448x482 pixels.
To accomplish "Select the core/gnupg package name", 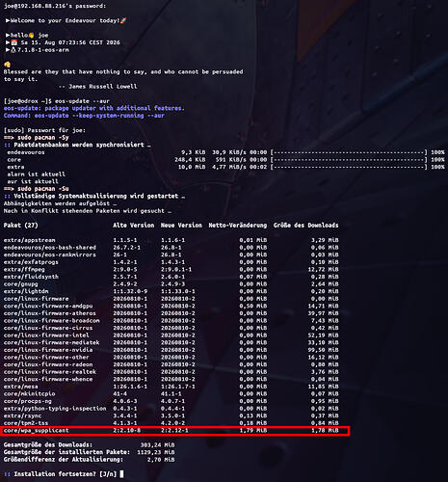I will point(21,284).
